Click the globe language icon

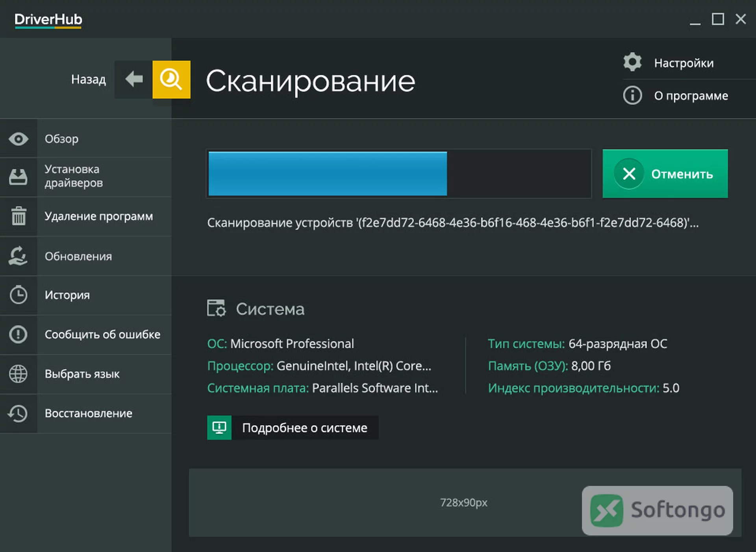coord(19,374)
